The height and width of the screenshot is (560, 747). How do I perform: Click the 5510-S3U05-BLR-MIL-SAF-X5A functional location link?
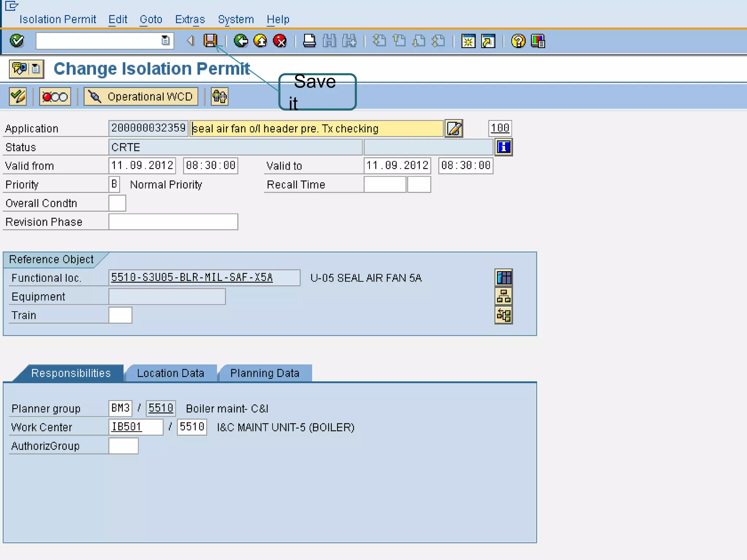pyautogui.click(x=192, y=277)
